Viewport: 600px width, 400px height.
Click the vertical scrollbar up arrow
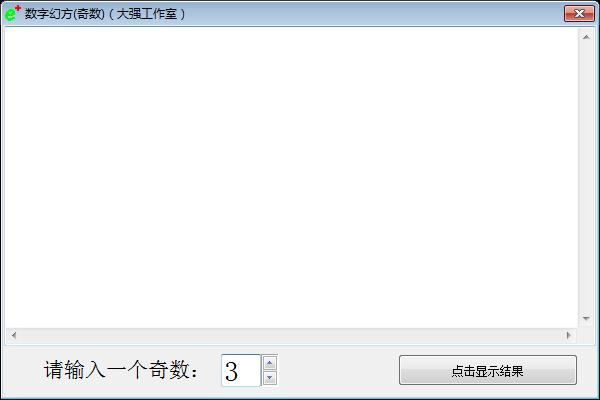586,37
